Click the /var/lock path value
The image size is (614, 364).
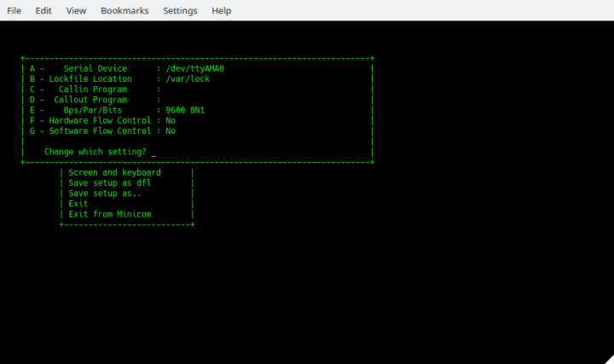[188, 79]
